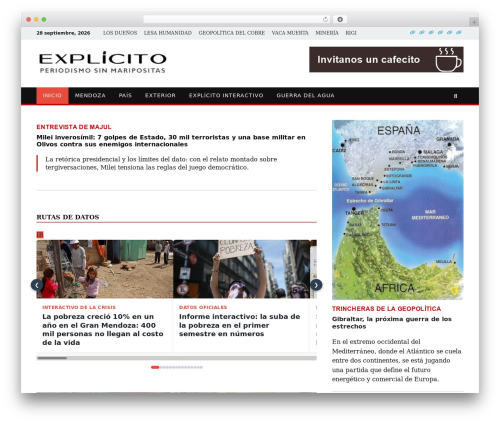Focus the browser address bar field
Image resolution: width=500 pixels, height=423 pixels.
237,20
